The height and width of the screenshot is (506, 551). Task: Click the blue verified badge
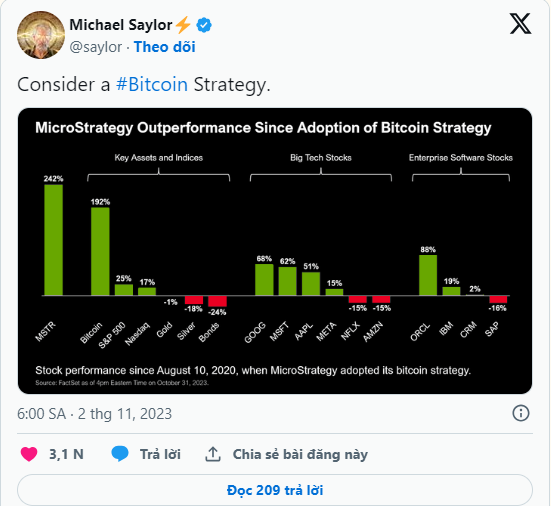204,25
